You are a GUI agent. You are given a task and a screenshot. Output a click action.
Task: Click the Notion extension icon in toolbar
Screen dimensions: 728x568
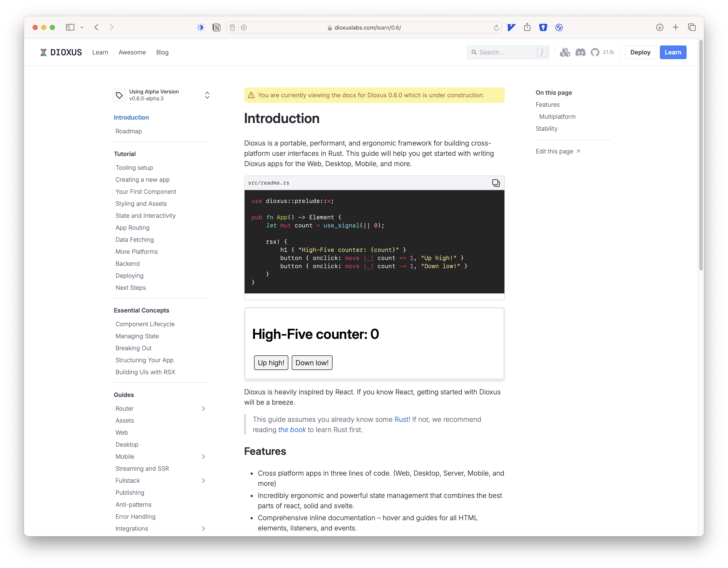216,27
